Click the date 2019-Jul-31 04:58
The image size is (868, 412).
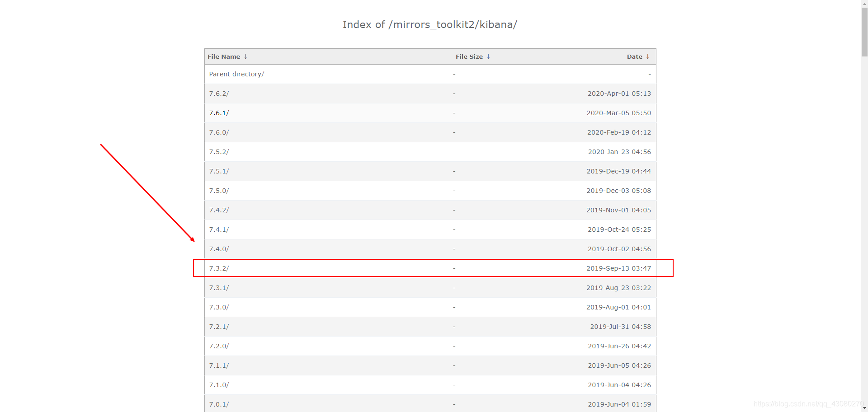[x=621, y=327]
